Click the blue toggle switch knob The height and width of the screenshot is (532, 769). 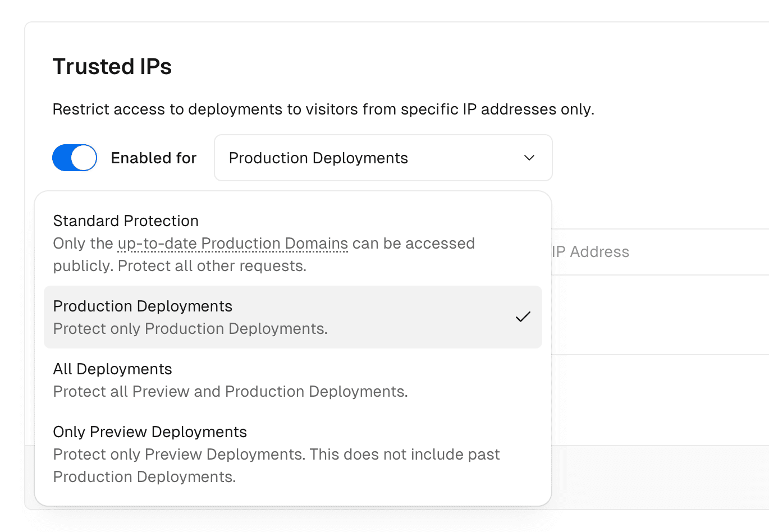pos(84,158)
